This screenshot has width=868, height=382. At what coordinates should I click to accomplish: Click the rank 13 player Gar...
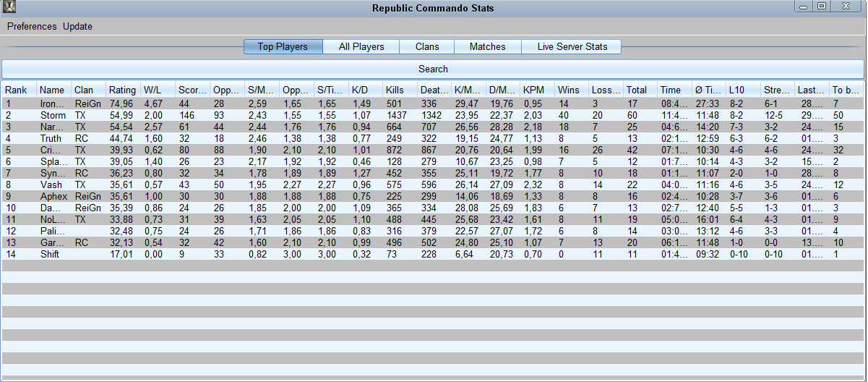click(x=52, y=242)
